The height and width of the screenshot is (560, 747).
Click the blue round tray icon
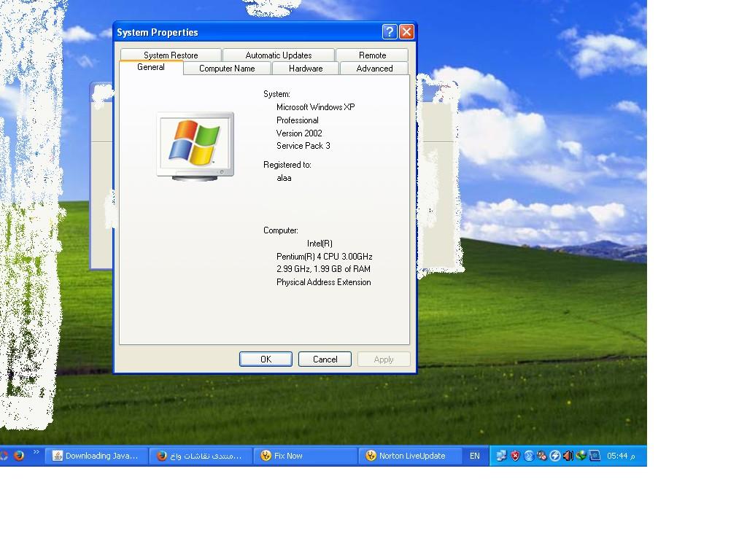(528, 456)
